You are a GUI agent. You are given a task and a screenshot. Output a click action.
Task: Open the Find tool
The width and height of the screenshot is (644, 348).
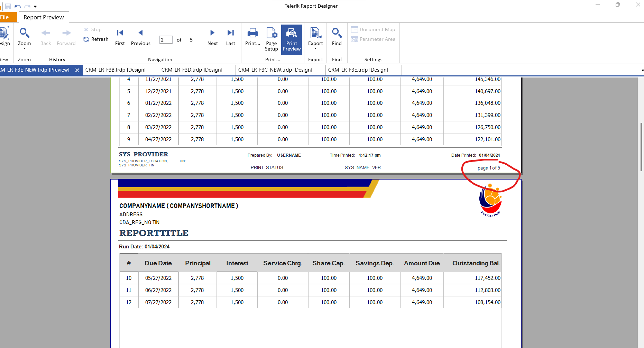point(337,37)
